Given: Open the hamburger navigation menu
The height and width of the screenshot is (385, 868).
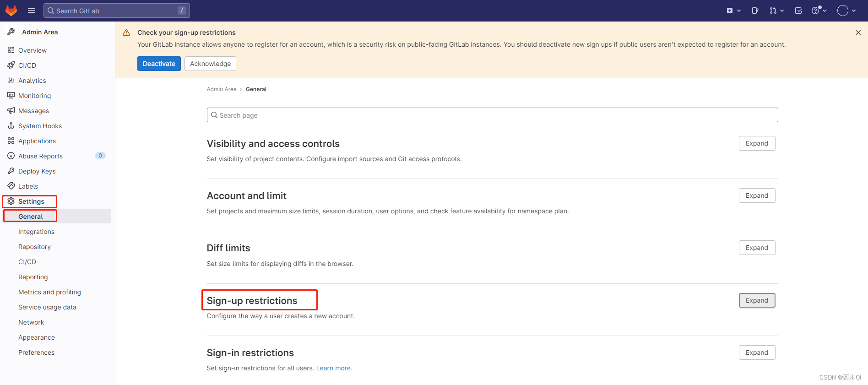Looking at the screenshot, I should tap(32, 11).
